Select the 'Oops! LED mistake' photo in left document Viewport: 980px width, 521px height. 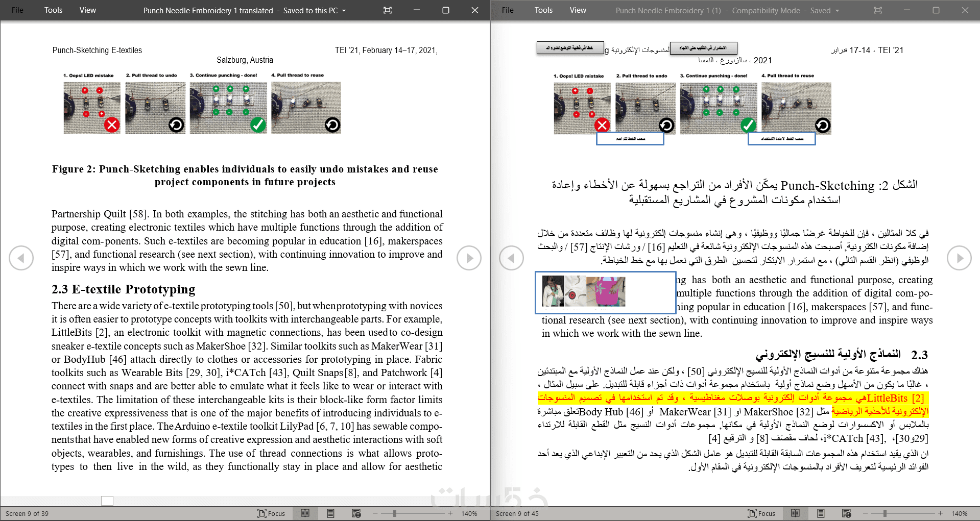92,108
